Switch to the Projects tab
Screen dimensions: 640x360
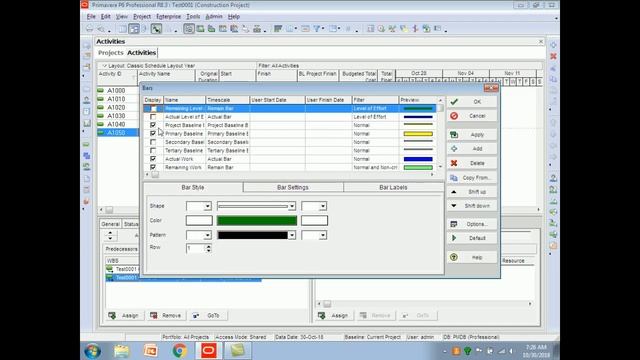click(111, 53)
